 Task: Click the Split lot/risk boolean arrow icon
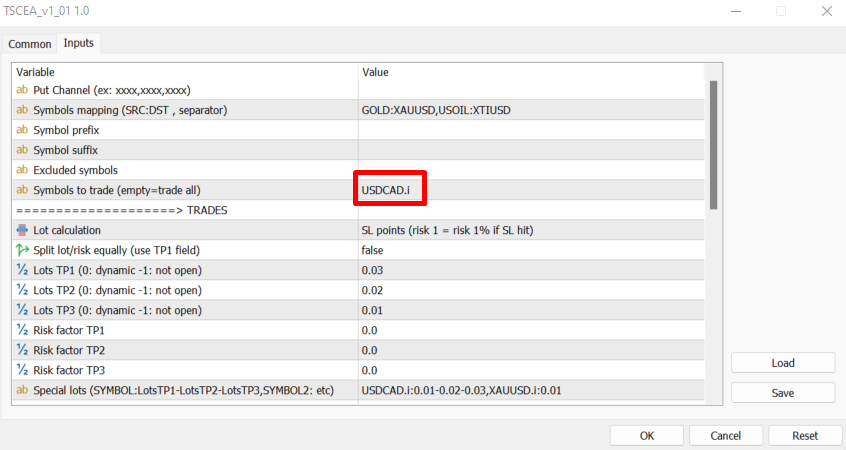pos(22,250)
